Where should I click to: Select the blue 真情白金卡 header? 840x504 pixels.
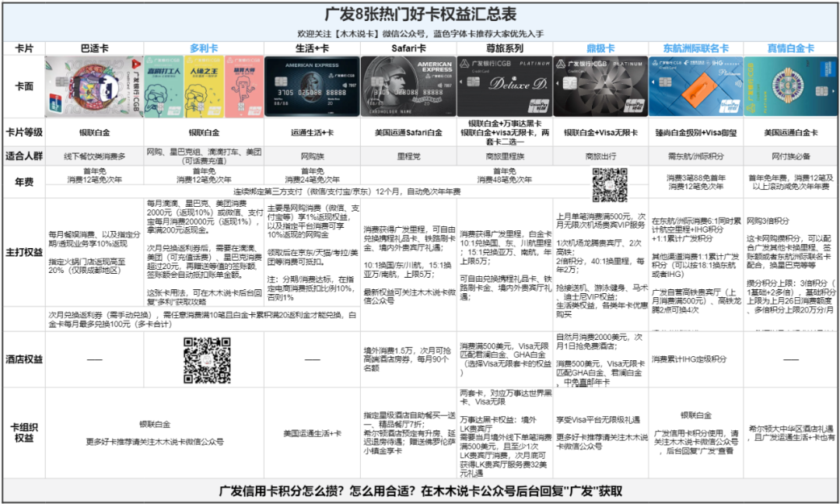[x=791, y=48]
